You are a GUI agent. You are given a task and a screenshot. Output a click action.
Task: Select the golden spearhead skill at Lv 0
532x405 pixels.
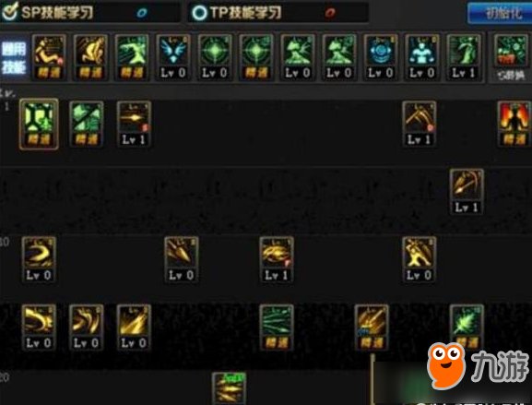182,260
